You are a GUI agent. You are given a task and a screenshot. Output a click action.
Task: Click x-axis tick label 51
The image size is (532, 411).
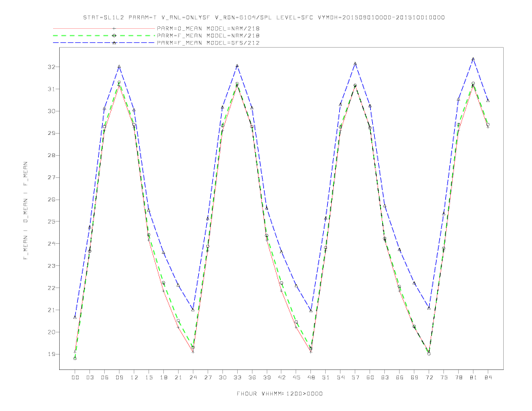point(326,377)
